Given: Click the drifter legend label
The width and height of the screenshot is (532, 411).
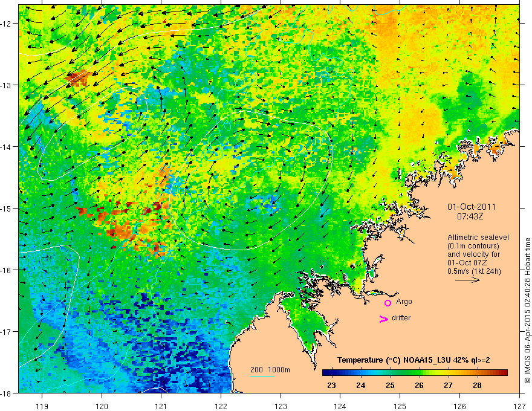Looking at the screenshot, I should pos(401,318).
